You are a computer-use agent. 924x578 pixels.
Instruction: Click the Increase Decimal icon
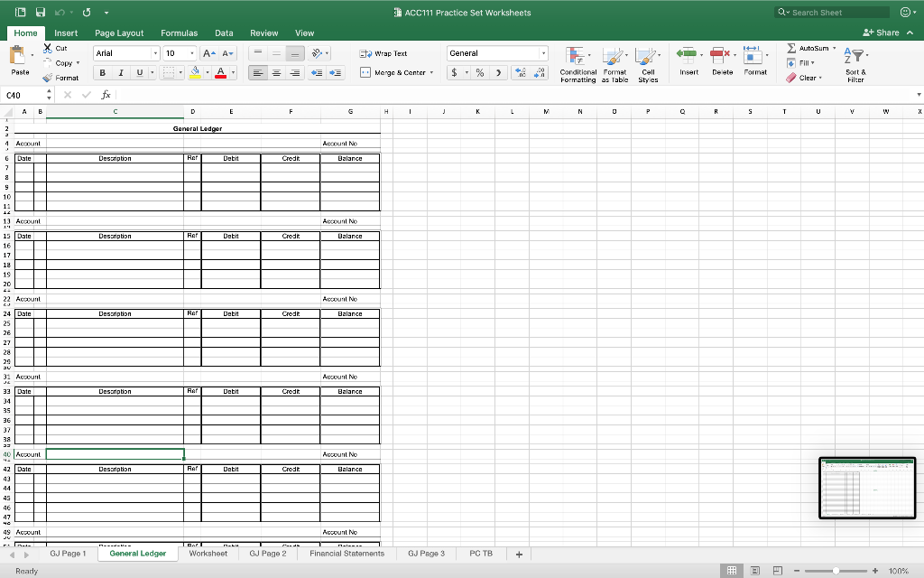coord(521,72)
